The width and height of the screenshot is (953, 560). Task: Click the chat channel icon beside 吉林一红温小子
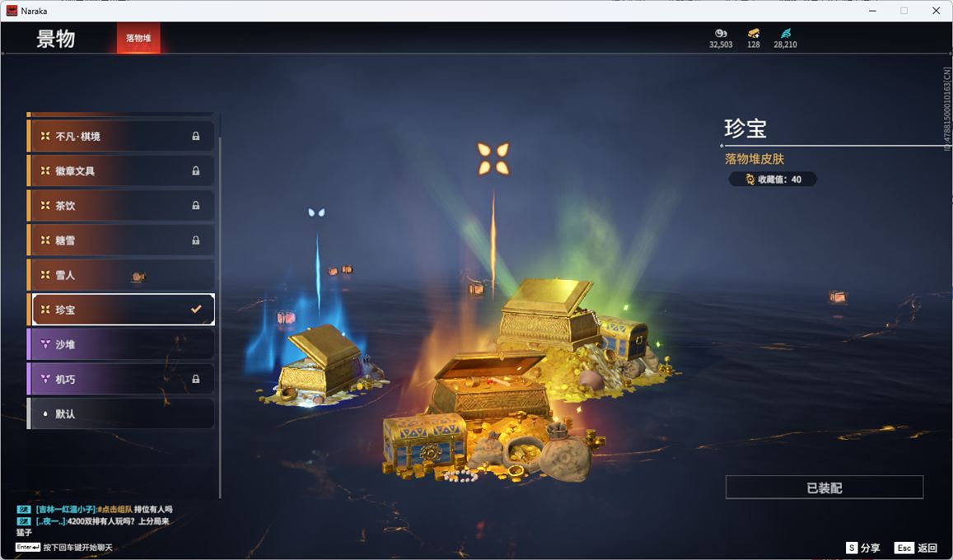coord(24,510)
